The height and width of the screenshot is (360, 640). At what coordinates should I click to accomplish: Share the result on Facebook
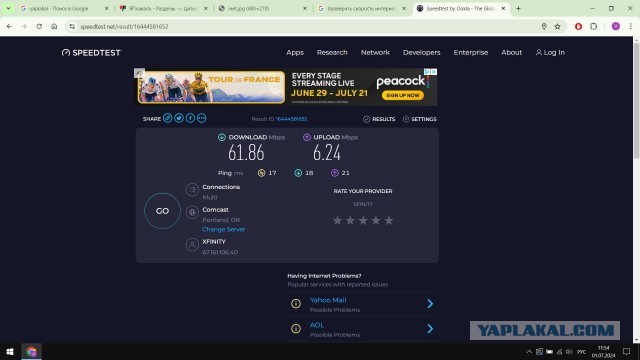coord(190,118)
